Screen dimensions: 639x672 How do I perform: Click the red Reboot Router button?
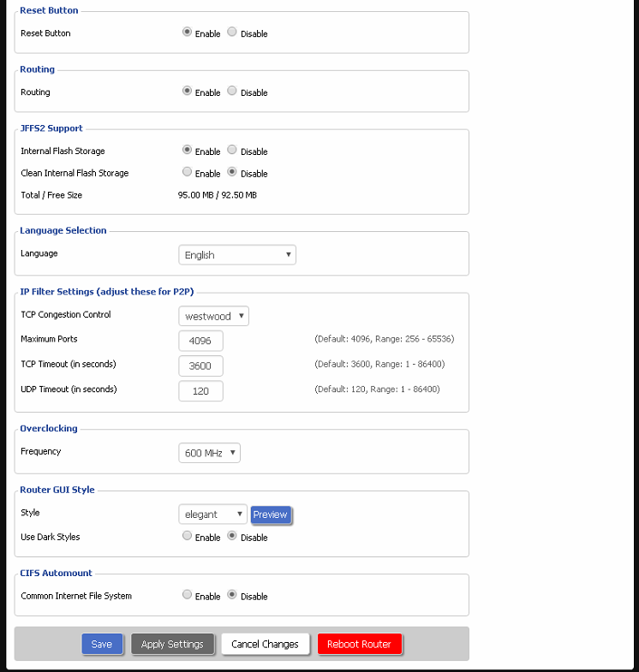coord(360,644)
